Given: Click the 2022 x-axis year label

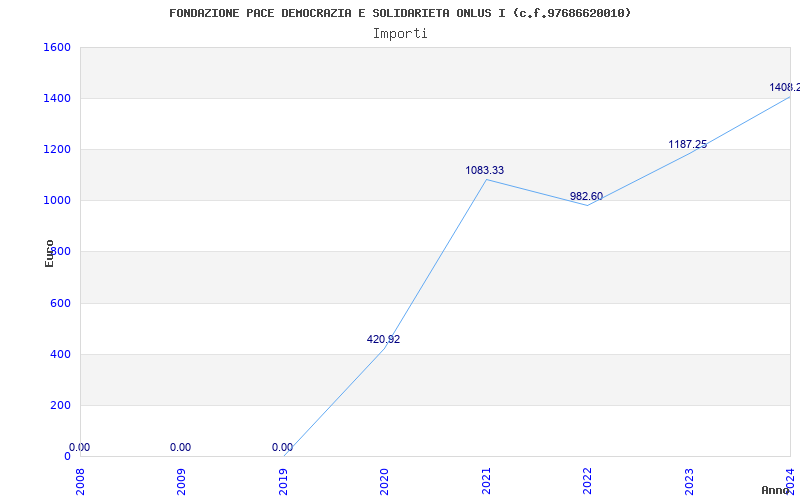Looking at the screenshot, I should [587, 481].
